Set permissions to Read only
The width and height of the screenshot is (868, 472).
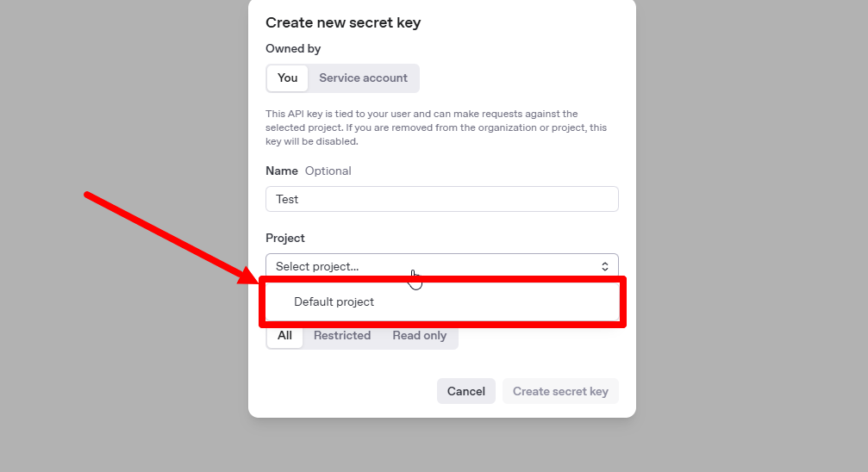pos(420,335)
